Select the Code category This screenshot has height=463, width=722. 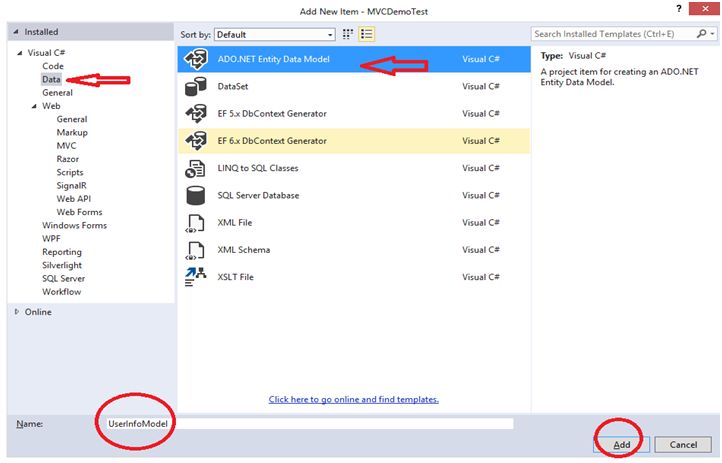click(x=53, y=66)
